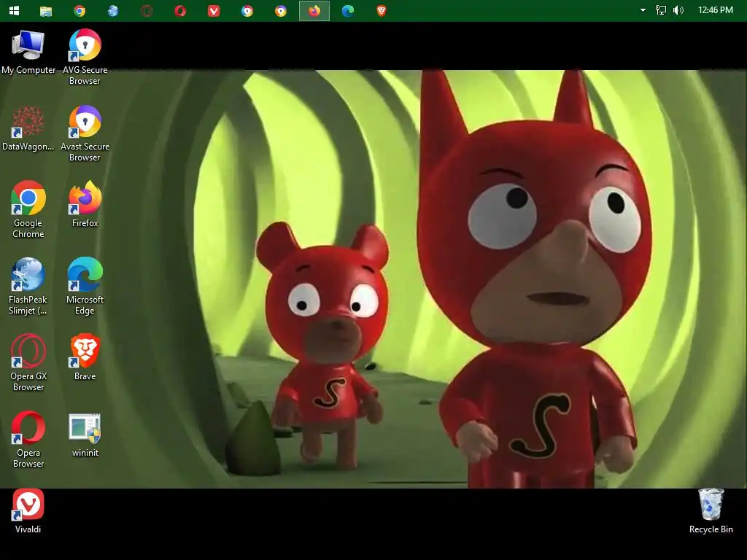Open the volume speaker tray icon

(678, 10)
